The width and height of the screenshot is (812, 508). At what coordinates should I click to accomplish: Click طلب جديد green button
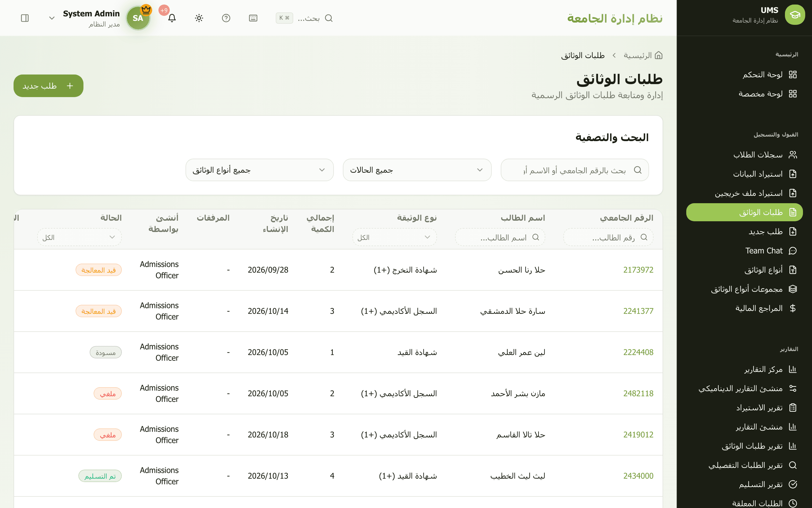(48, 86)
